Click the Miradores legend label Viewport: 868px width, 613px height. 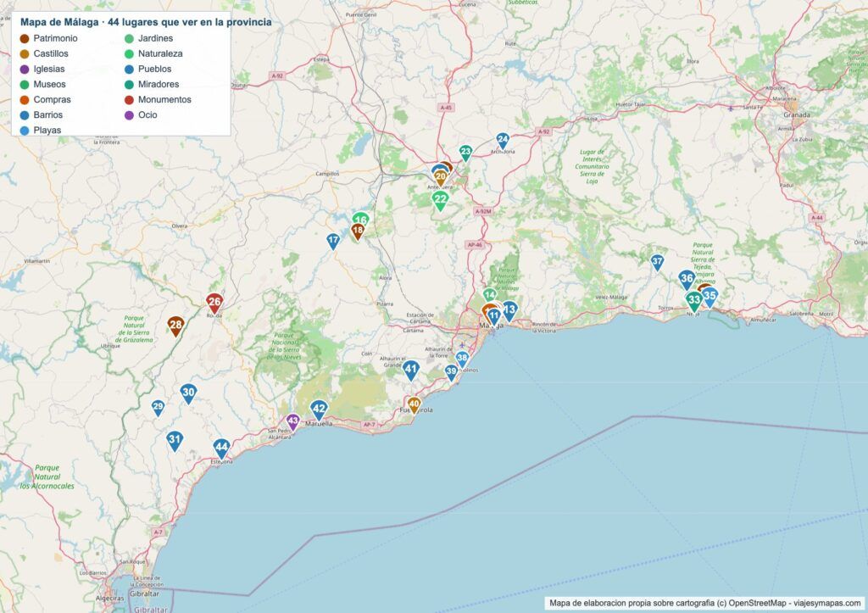(159, 84)
